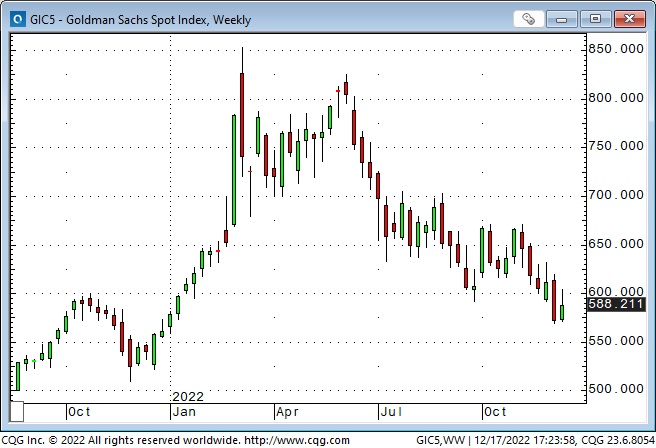
Task: Click the 850.000 price axis label
Action: click(616, 49)
